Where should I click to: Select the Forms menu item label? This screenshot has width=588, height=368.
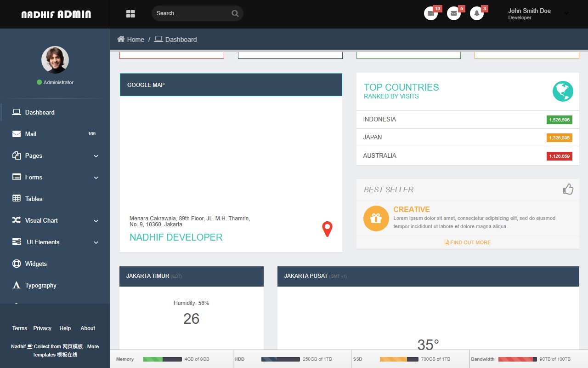34,177
